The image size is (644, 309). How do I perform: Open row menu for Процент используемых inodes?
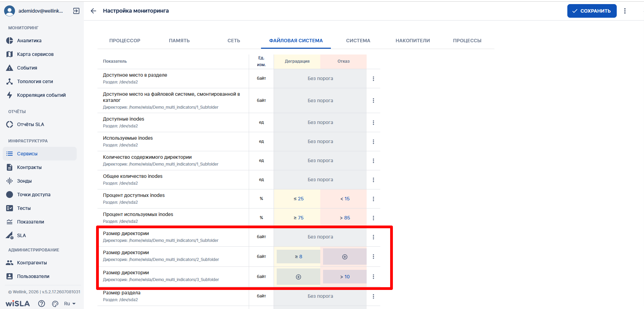coord(373,218)
